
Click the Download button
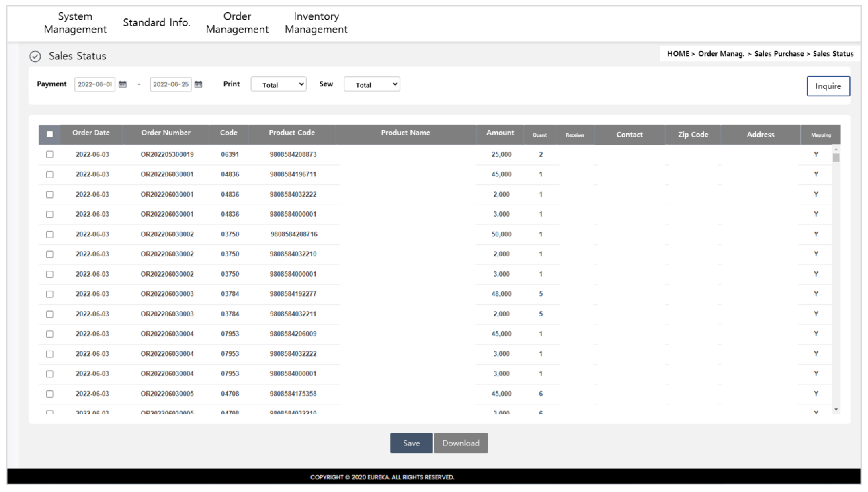(x=460, y=443)
